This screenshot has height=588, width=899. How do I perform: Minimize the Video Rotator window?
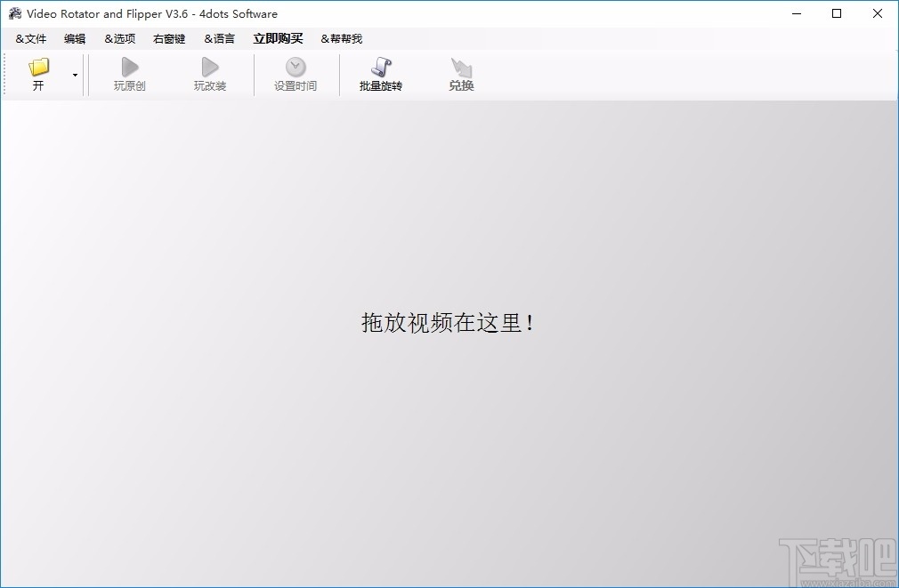pos(796,13)
